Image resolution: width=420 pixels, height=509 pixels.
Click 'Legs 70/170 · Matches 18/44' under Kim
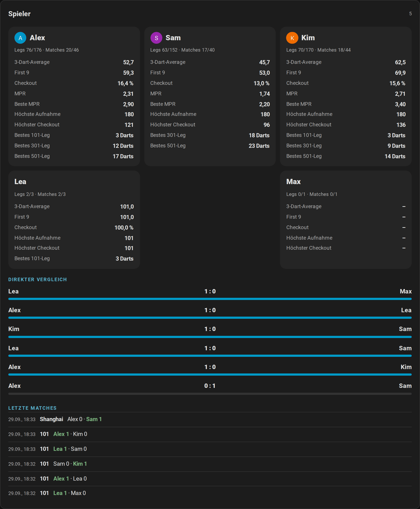pos(318,50)
